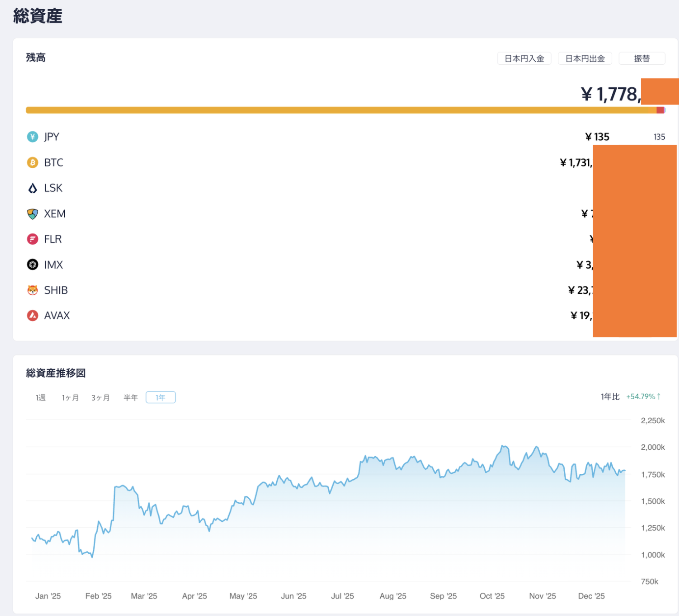
Task: Click the chart peak near Oct '25
Action: pos(503,446)
